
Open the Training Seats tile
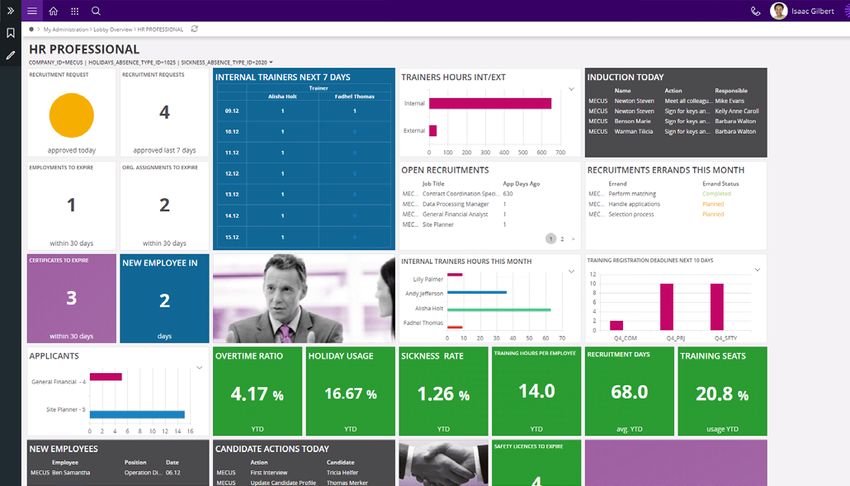[722, 391]
